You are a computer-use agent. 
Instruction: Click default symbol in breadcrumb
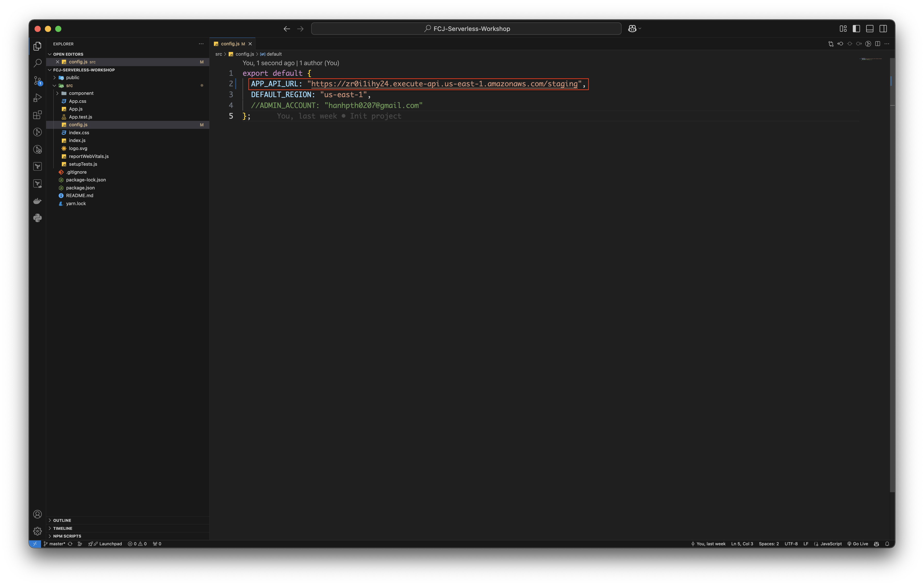tap(274, 54)
